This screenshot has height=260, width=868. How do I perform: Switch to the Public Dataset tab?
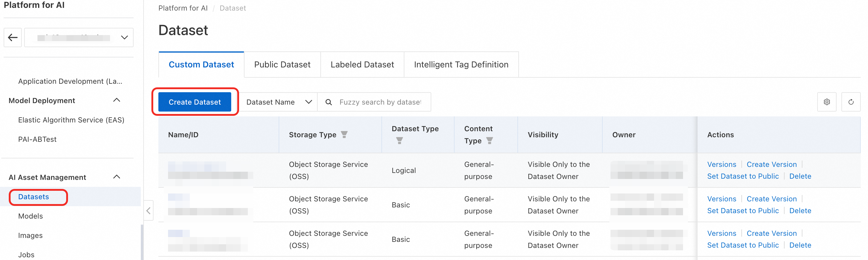tap(282, 64)
